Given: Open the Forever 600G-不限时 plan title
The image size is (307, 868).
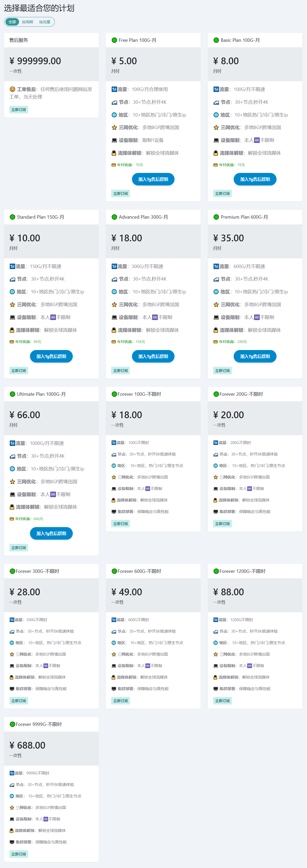Looking at the screenshot, I should (139, 571).
